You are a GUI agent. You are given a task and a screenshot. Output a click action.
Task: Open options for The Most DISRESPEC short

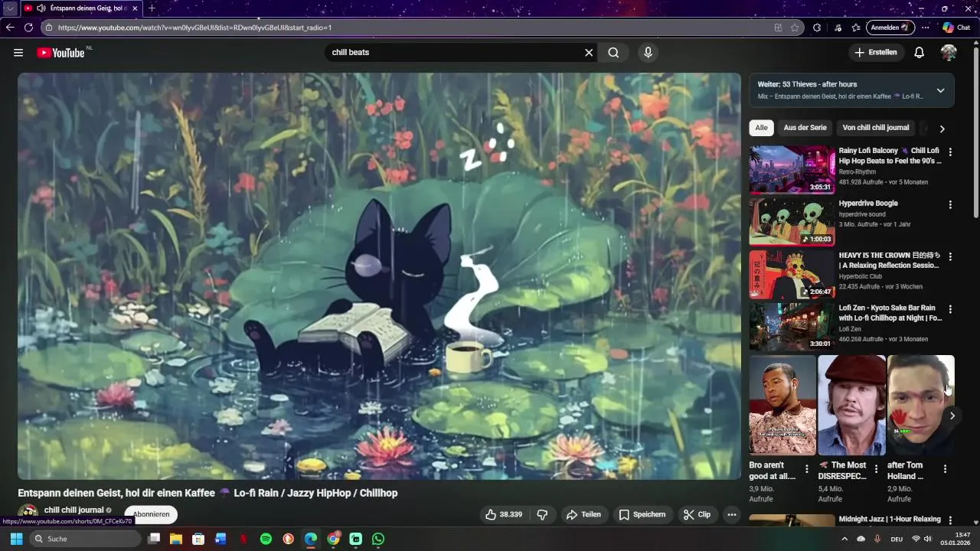tap(876, 469)
